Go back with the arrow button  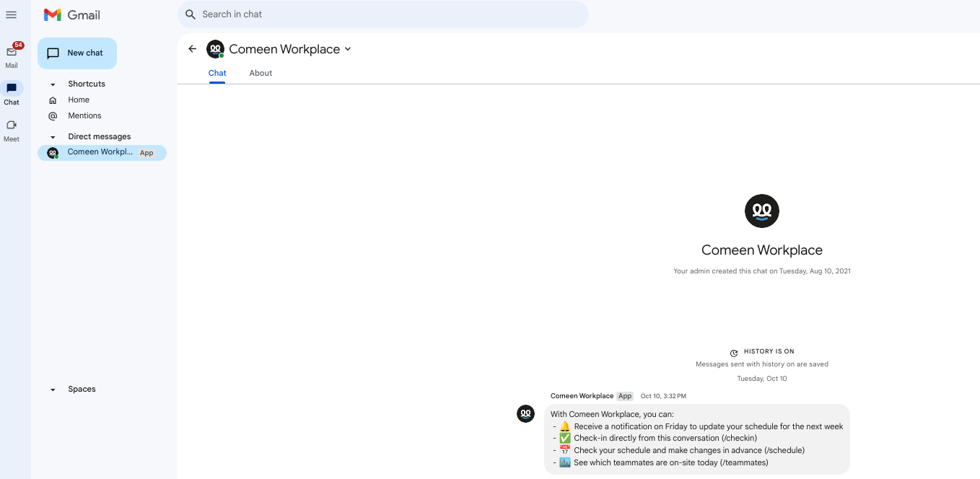(192, 49)
